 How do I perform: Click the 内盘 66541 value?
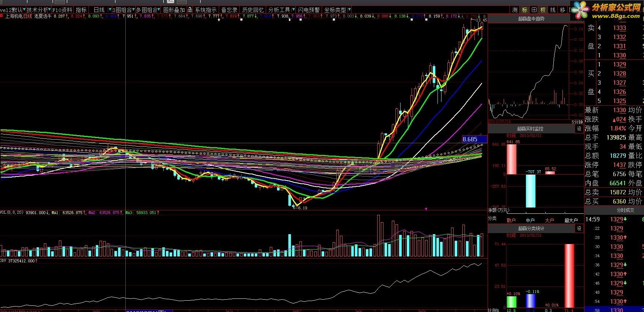618,183
